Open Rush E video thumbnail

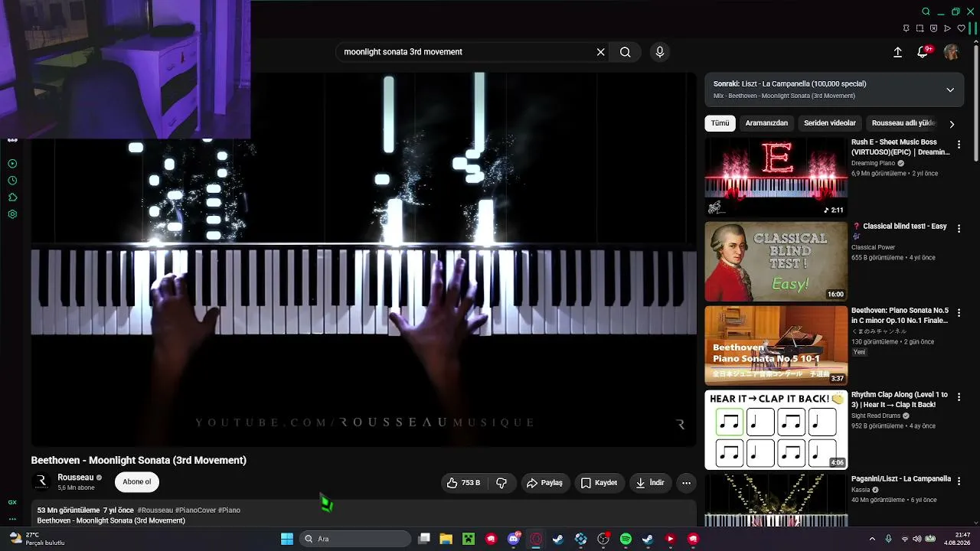click(776, 178)
